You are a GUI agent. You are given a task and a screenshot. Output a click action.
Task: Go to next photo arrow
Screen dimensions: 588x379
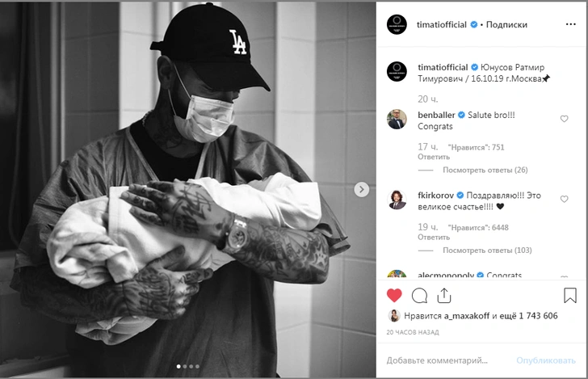pyautogui.click(x=362, y=189)
